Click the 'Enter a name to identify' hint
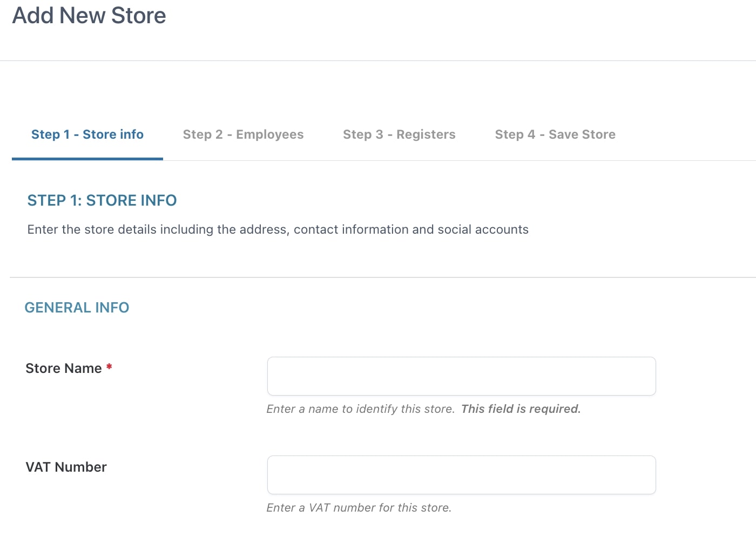Screen dimensions: 756x544 (360, 409)
